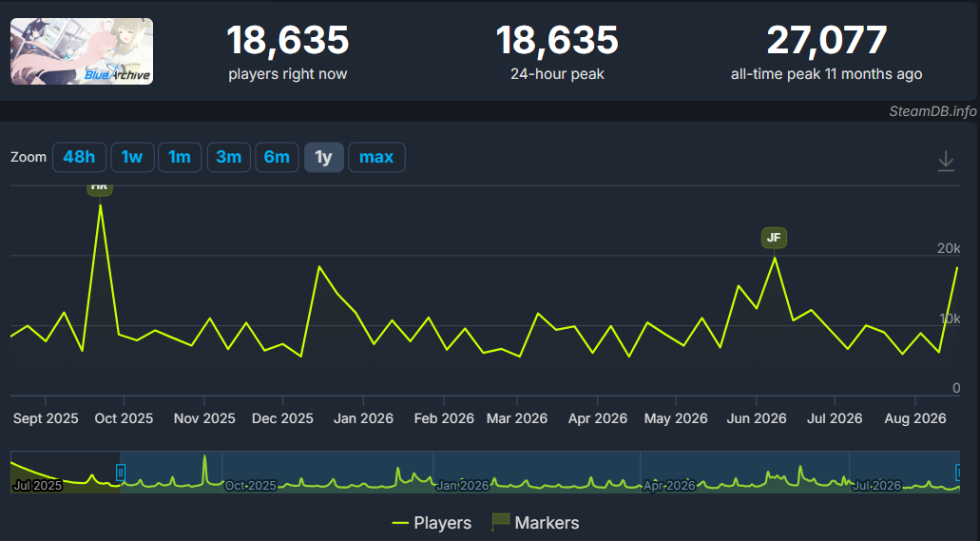Image resolution: width=980 pixels, height=541 pixels.
Task: Grab the right navigator range handle
Action: click(x=957, y=473)
